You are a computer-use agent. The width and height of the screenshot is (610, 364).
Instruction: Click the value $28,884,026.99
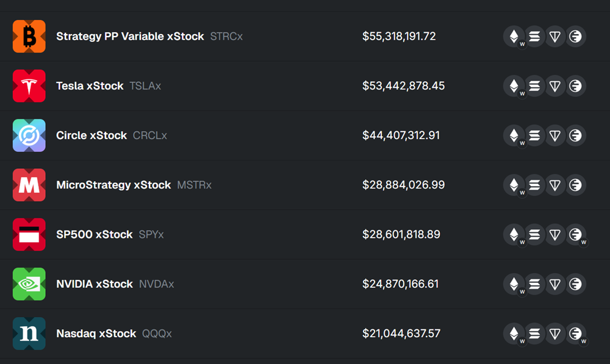pyautogui.click(x=403, y=185)
